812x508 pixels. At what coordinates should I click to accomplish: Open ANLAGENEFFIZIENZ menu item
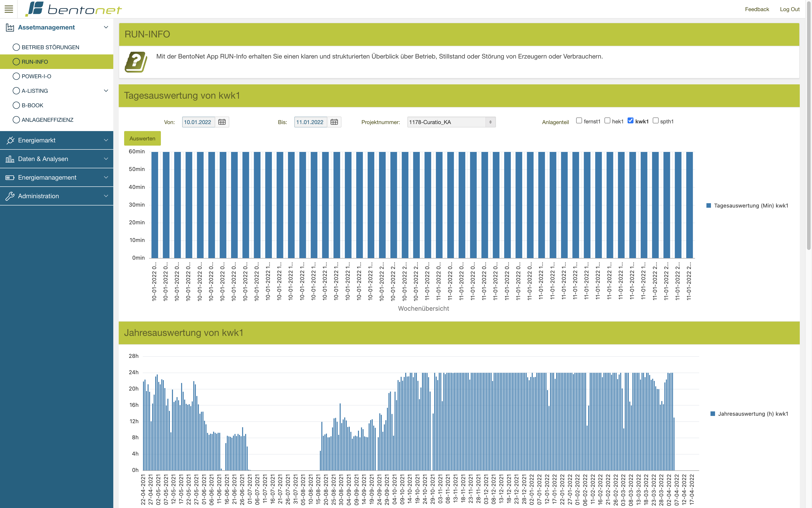pos(57,120)
